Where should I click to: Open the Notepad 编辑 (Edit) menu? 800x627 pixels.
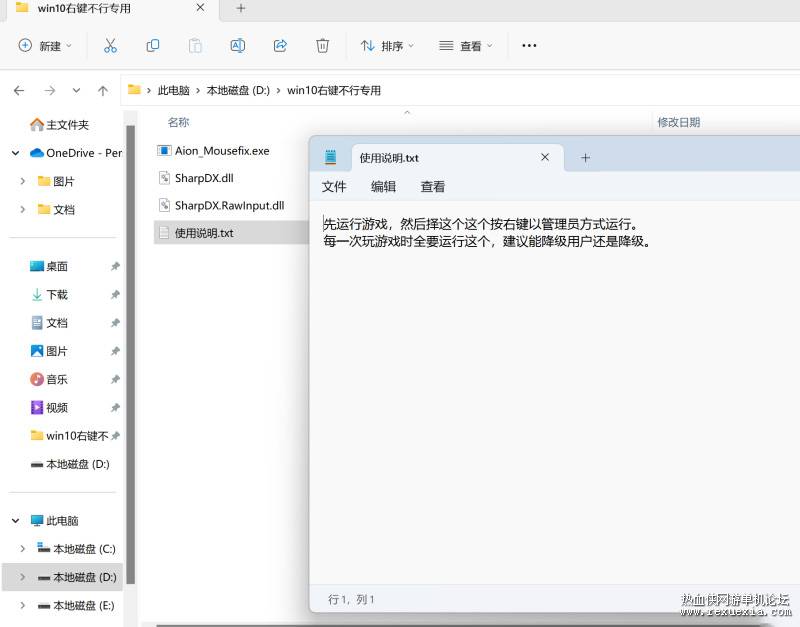coord(383,187)
